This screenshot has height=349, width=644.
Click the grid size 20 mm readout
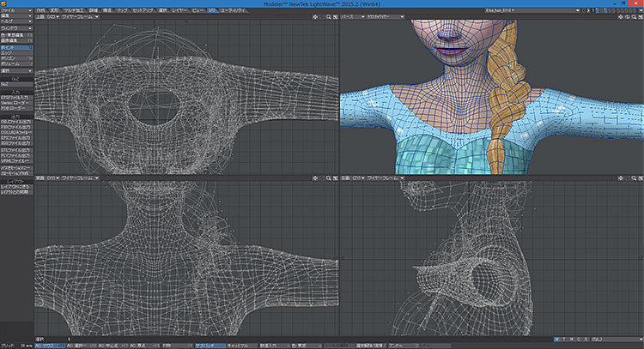coord(27,346)
